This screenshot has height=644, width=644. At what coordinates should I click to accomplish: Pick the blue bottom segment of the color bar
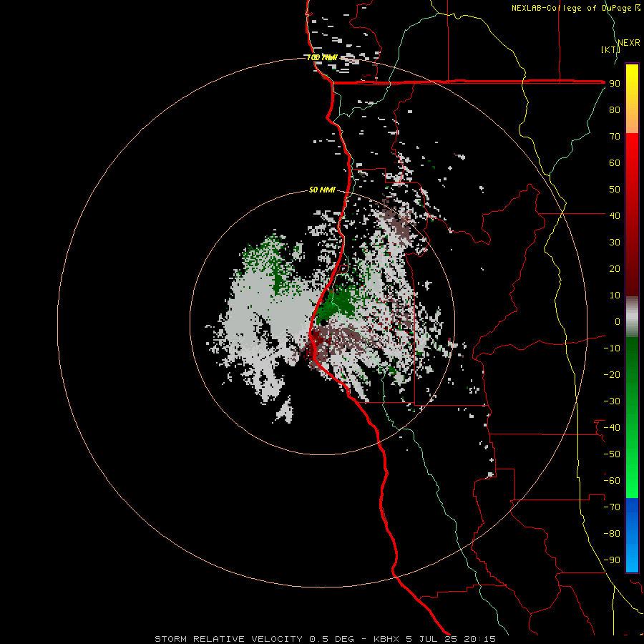632,535
